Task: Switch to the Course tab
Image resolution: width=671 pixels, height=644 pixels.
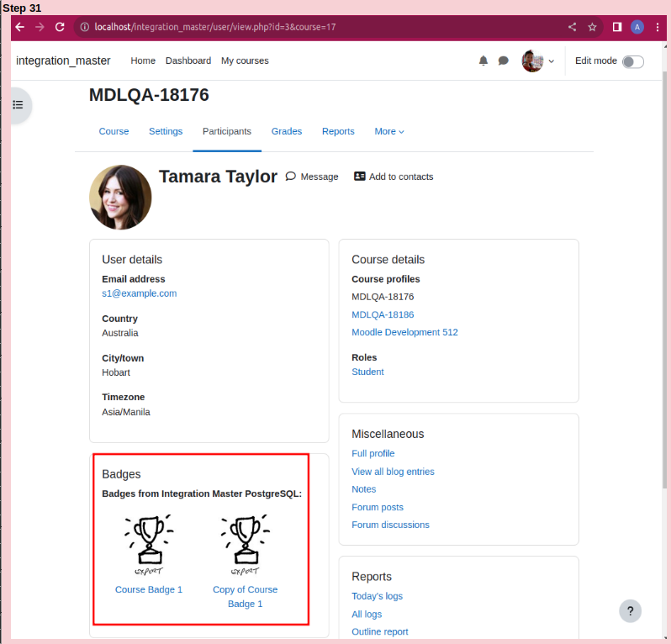Action: coord(114,131)
